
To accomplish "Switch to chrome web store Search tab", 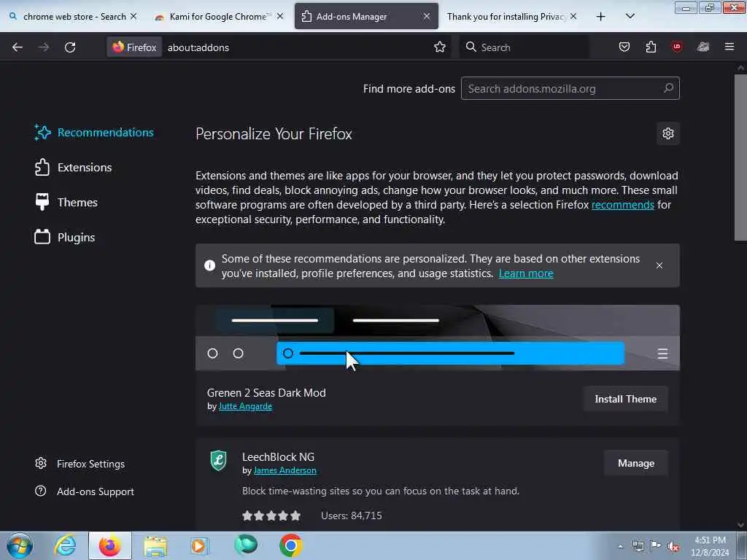I will point(74,16).
